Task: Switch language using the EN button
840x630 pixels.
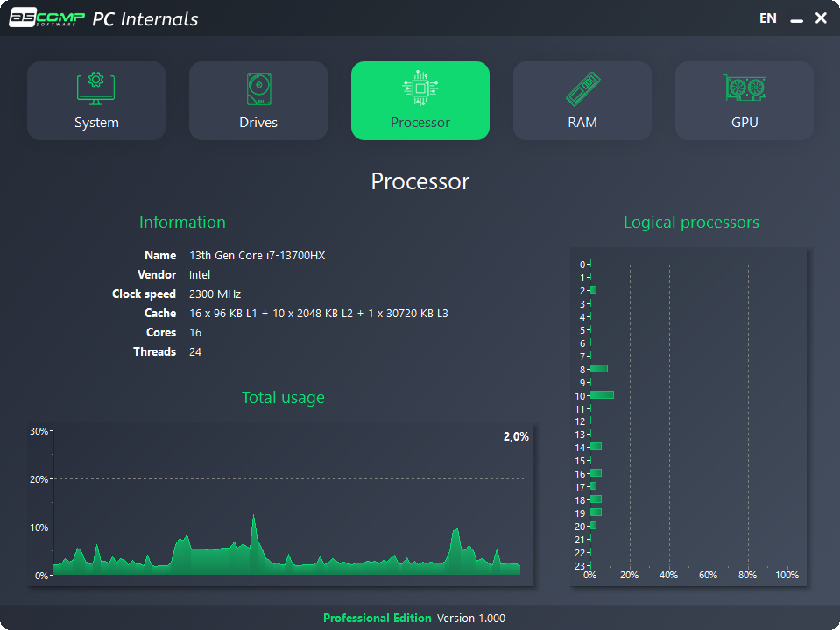Action: (767, 18)
